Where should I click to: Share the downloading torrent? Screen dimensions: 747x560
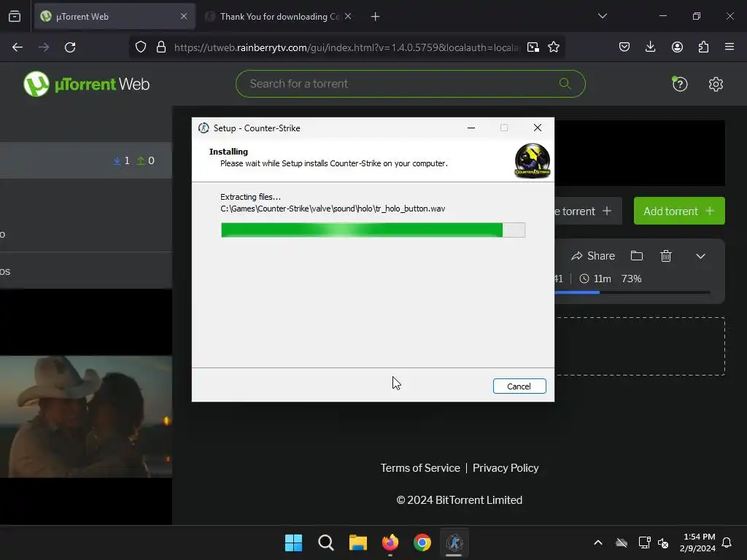coord(593,256)
